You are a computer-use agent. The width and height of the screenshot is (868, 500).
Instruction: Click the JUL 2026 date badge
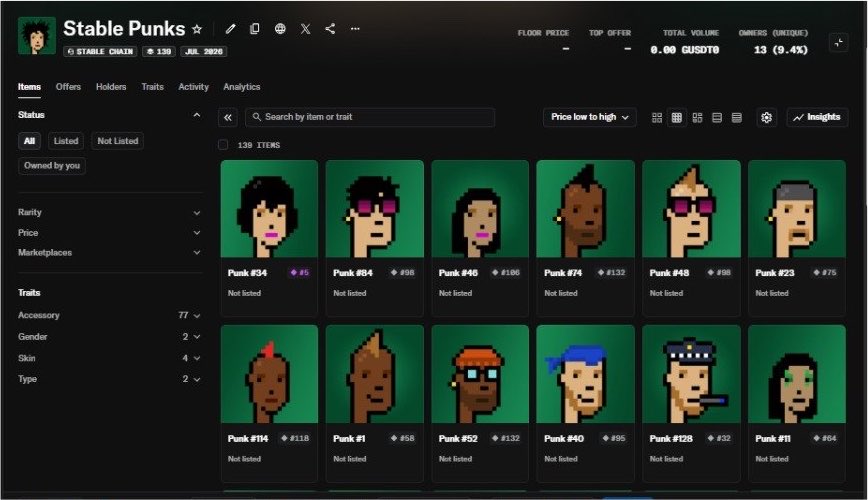(x=204, y=51)
